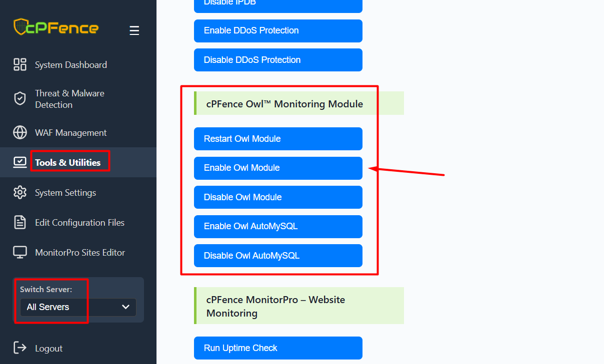Click the System Dashboard grid icon
Image resolution: width=604 pixels, height=364 pixels.
(x=20, y=64)
